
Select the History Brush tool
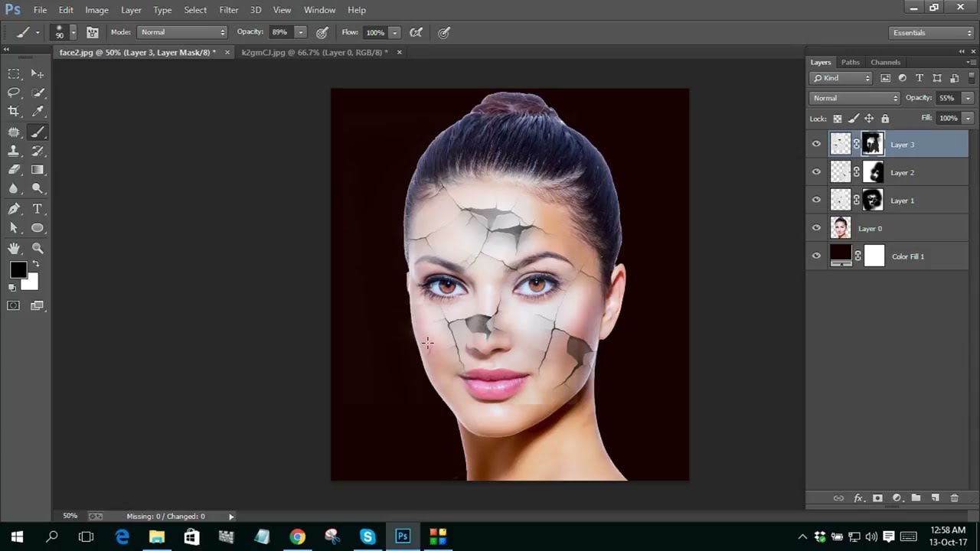(x=38, y=152)
